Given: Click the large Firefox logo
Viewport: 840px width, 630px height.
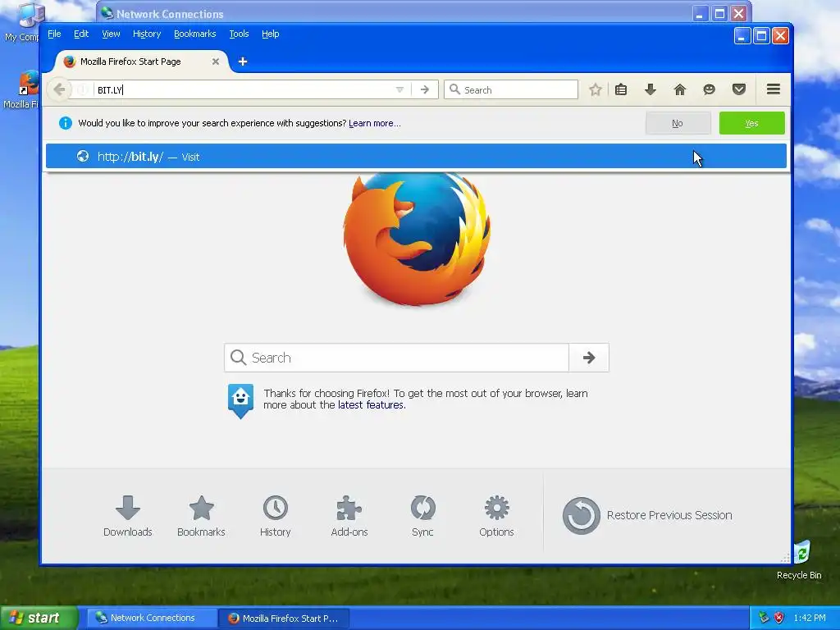Looking at the screenshot, I should [x=417, y=240].
